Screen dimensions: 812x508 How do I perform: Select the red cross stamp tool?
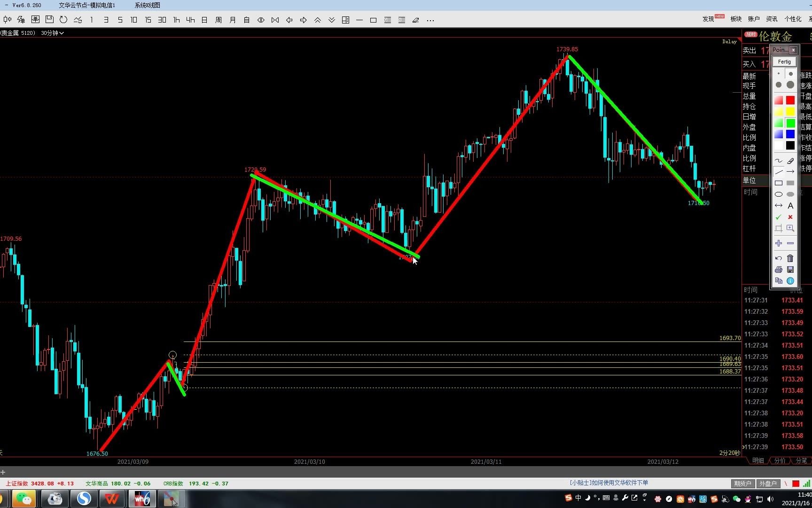(x=790, y=217)
